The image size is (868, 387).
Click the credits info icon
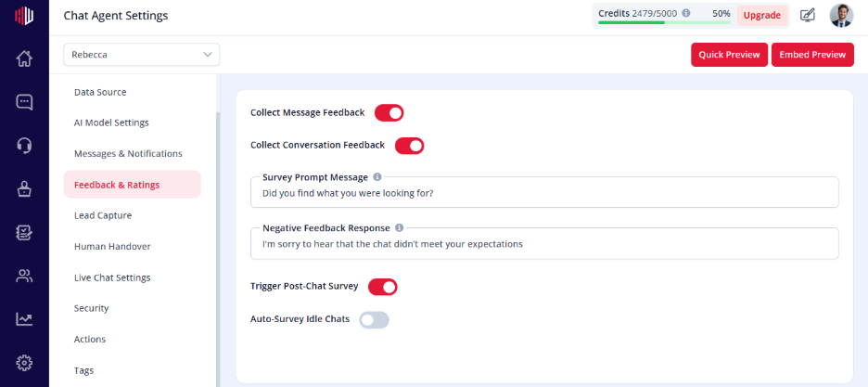point(686,13)
